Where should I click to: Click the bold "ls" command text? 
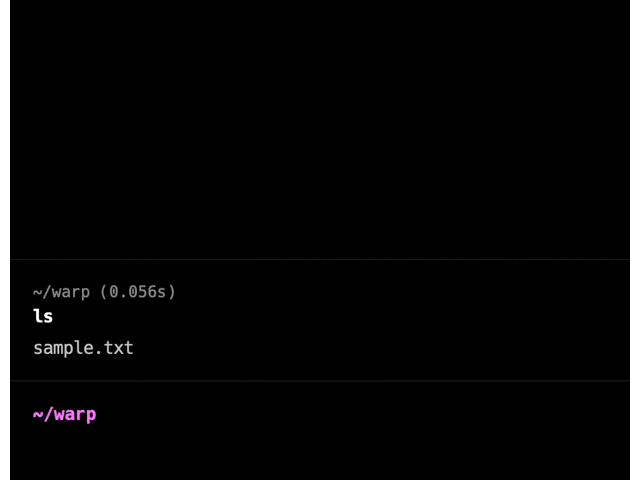(43, 317)
